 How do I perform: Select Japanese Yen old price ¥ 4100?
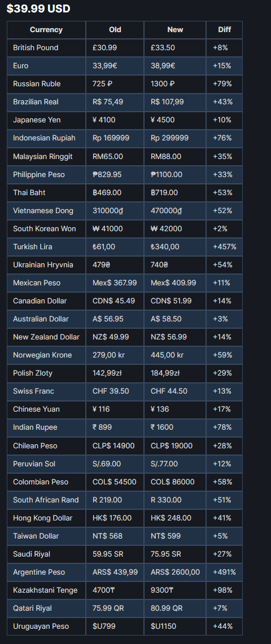tap(104, 120)
